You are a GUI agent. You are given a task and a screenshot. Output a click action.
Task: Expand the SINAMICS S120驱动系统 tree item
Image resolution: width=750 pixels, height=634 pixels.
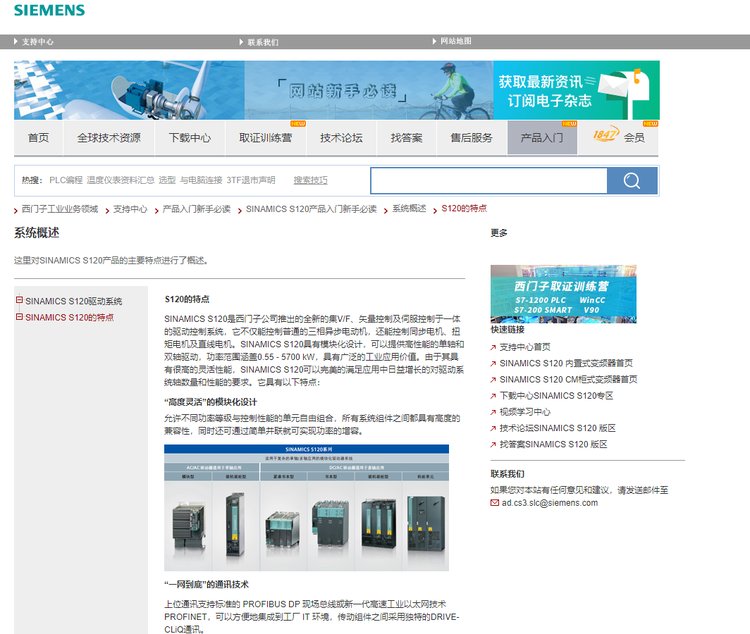(19, 300)
